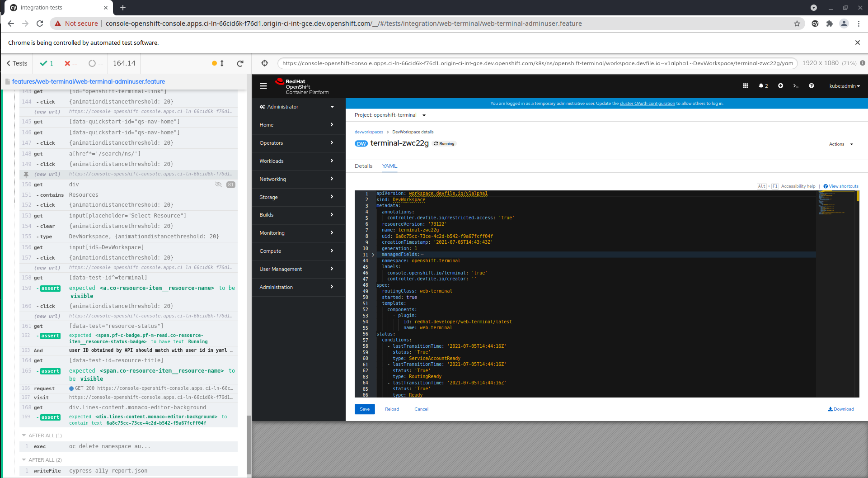Click the viewport info icon beside 71%

pyautogui.click(x=863, y=63)
